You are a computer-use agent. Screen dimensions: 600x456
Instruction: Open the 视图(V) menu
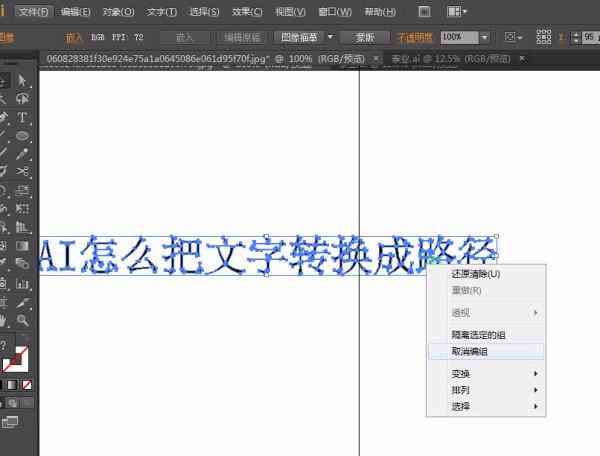coord(290,12)
